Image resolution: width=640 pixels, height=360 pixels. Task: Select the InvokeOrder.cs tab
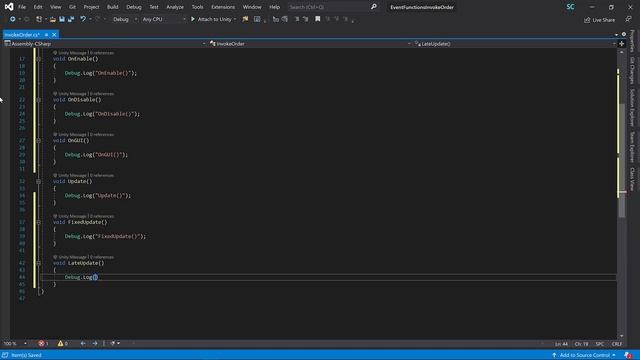(22, 35)
